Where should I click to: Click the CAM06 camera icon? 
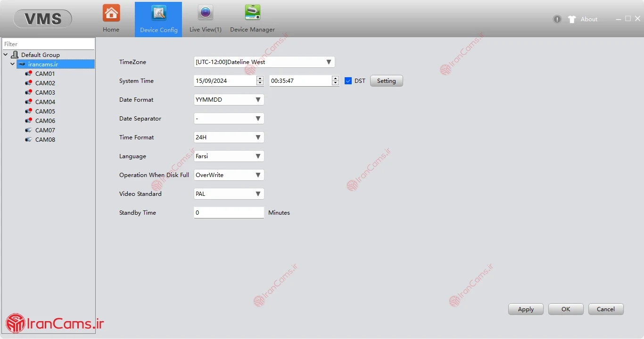29,121
